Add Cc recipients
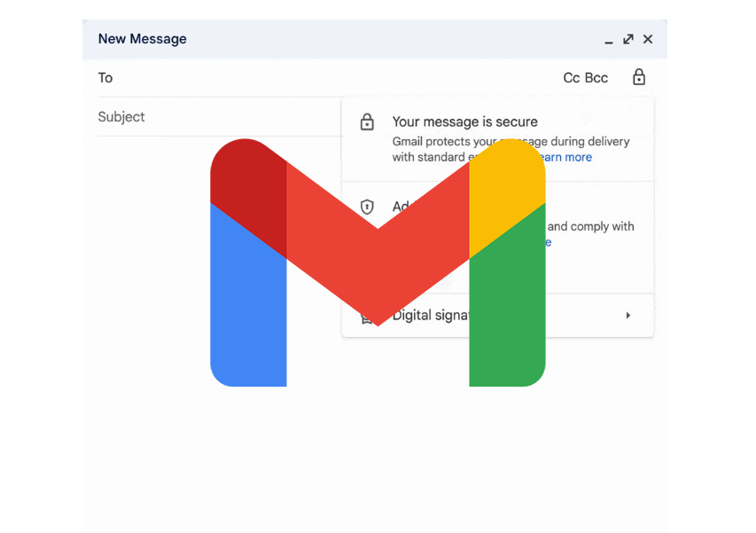Viewport: 756px width, 533px height. (572, 78)
